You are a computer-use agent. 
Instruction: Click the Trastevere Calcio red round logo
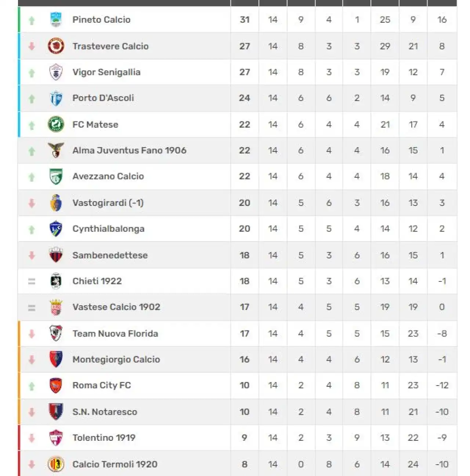point(56,46)
